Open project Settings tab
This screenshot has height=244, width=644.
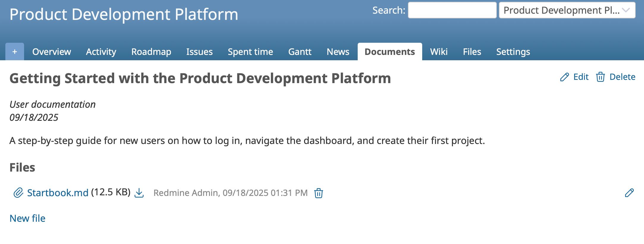(513, 52)
